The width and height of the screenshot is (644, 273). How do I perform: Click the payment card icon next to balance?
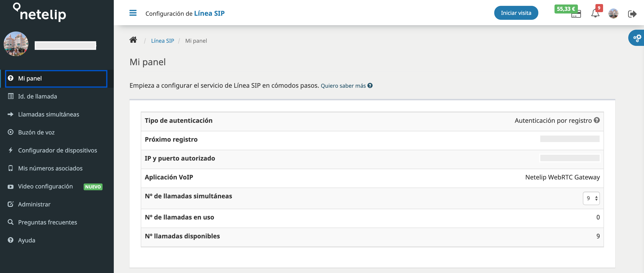tap(577, 15)
